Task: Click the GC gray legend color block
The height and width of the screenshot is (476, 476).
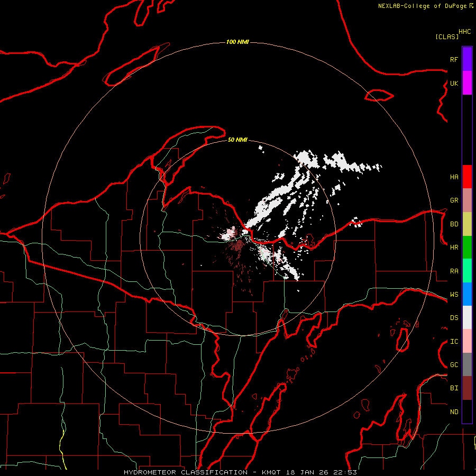Action: tap(467, 364)
